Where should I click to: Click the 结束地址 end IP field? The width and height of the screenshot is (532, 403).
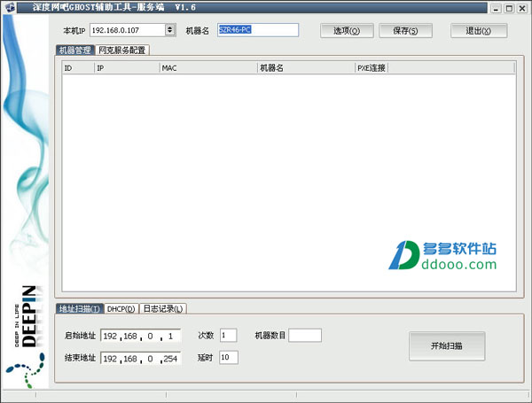point(141,358)
